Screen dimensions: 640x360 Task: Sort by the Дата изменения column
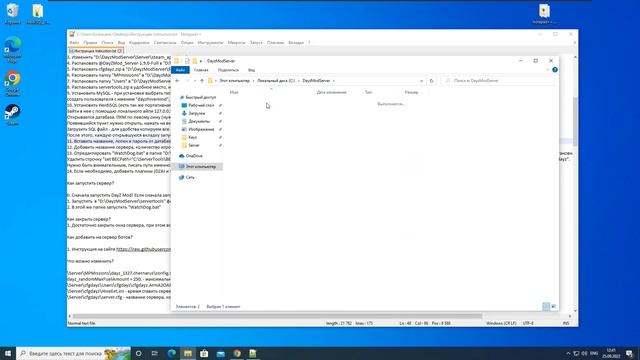[331, 92]
